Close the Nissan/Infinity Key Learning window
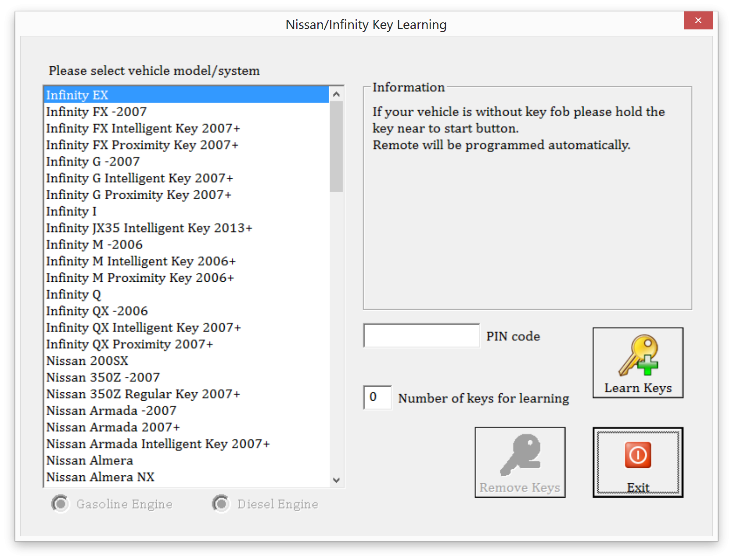733x560 pixels. 698,20
